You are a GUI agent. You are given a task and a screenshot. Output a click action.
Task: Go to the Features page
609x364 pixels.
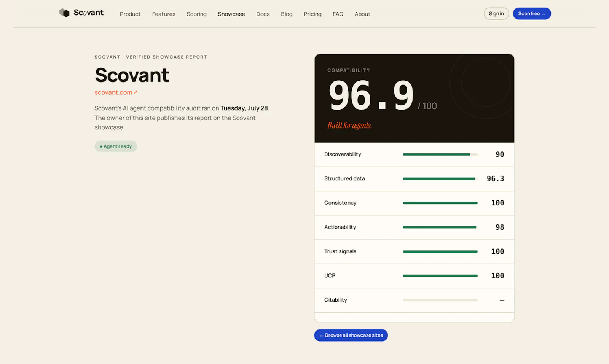164,14
